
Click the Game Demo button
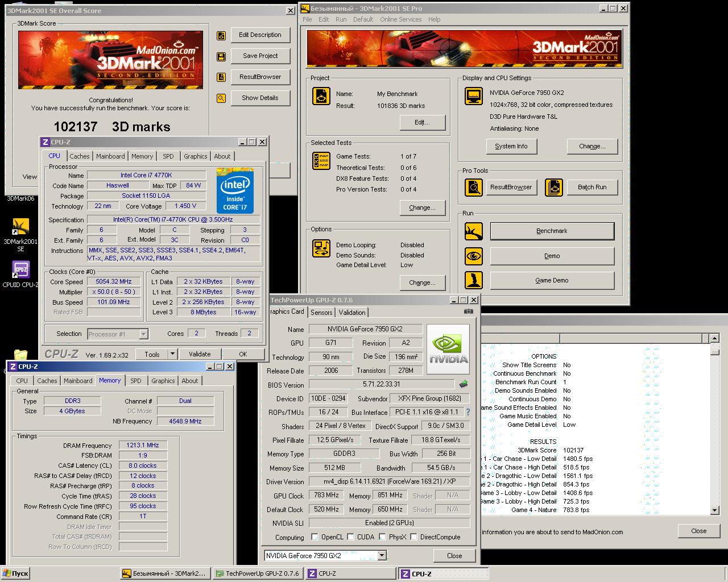click(552, 280)
